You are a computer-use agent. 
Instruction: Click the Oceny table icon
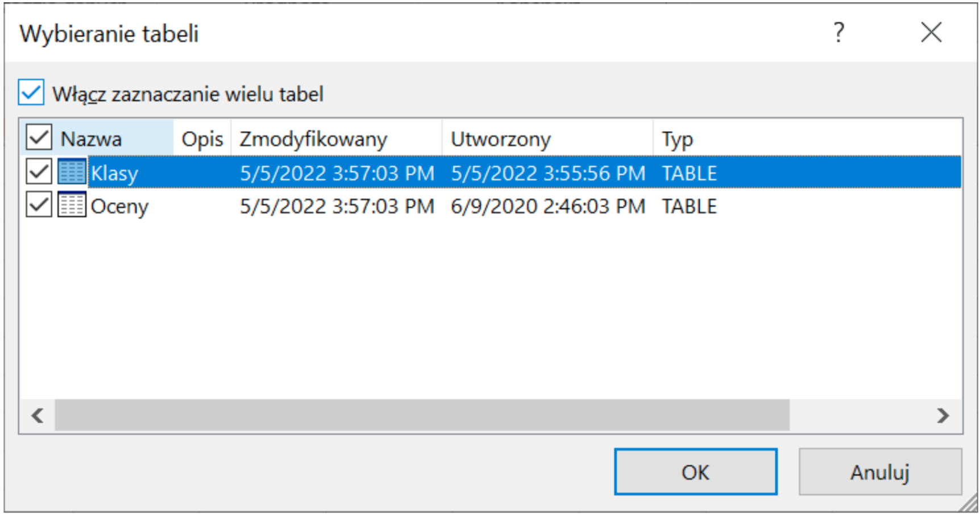(72, 205)
